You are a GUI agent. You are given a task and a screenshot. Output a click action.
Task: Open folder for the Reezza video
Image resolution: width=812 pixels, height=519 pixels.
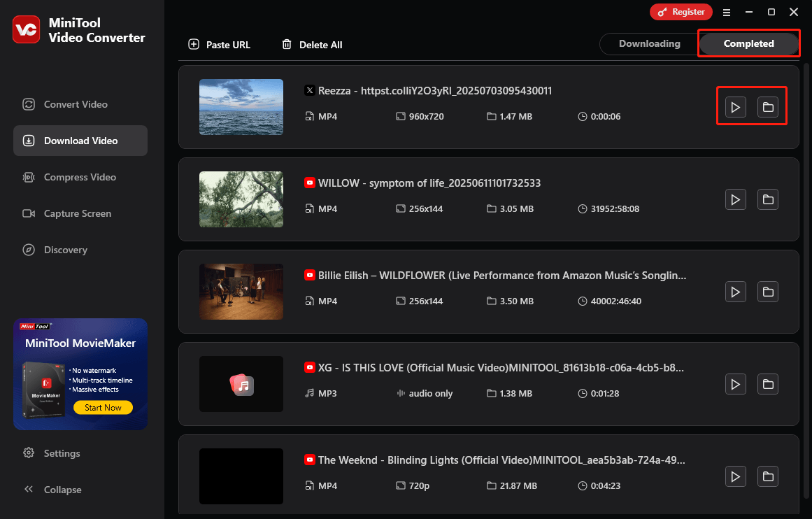pos(768,107)
